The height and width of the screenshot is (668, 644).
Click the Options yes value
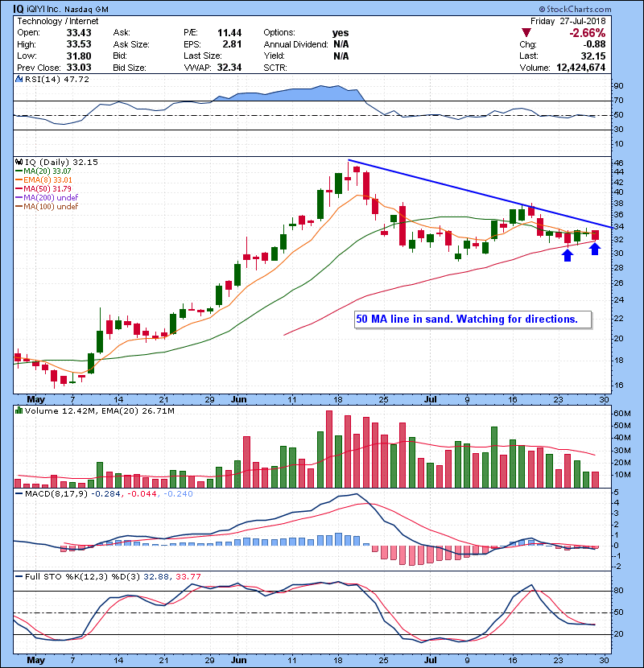pos(341,33)
